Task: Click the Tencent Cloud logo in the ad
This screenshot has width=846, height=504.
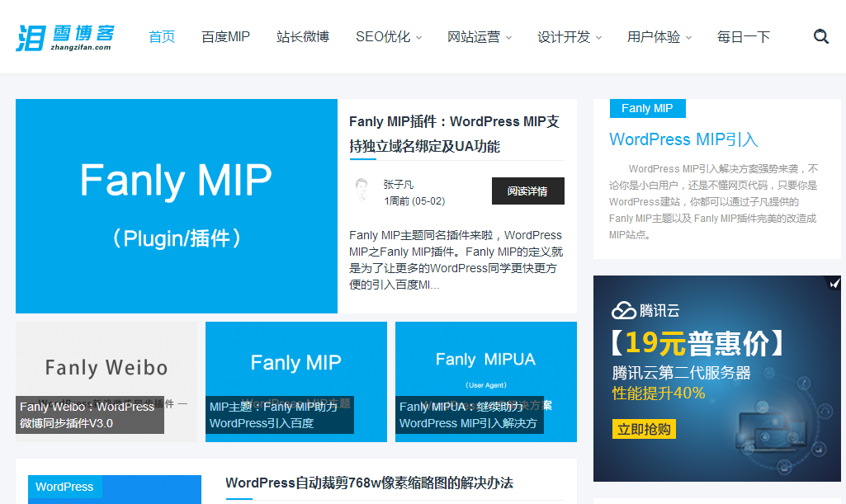Action: click(645, 310)
